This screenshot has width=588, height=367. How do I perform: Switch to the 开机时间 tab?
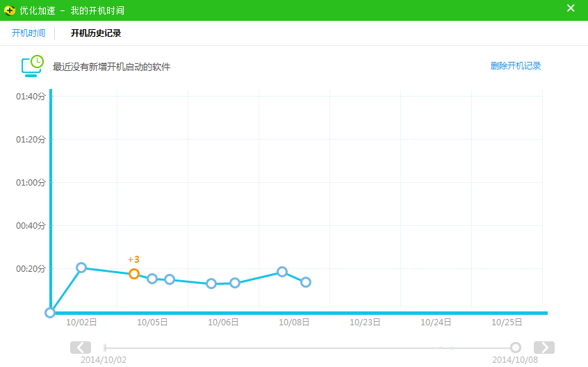pyautogui.click(x=28, y=33)
